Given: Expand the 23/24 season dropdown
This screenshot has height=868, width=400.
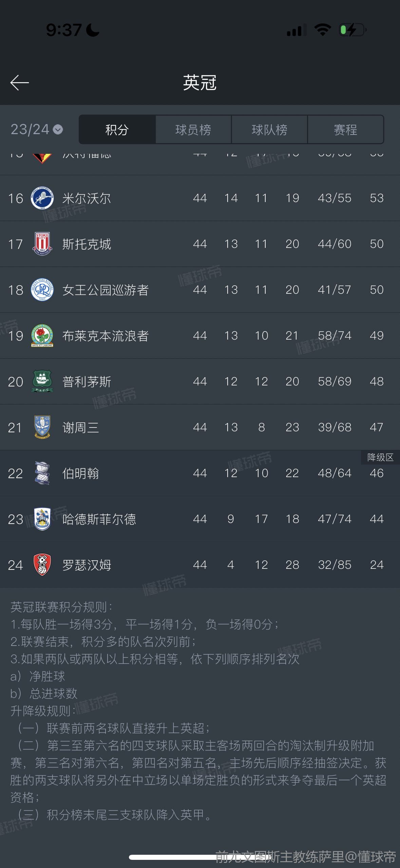Looking at the screenshot, I should [37, 129].
